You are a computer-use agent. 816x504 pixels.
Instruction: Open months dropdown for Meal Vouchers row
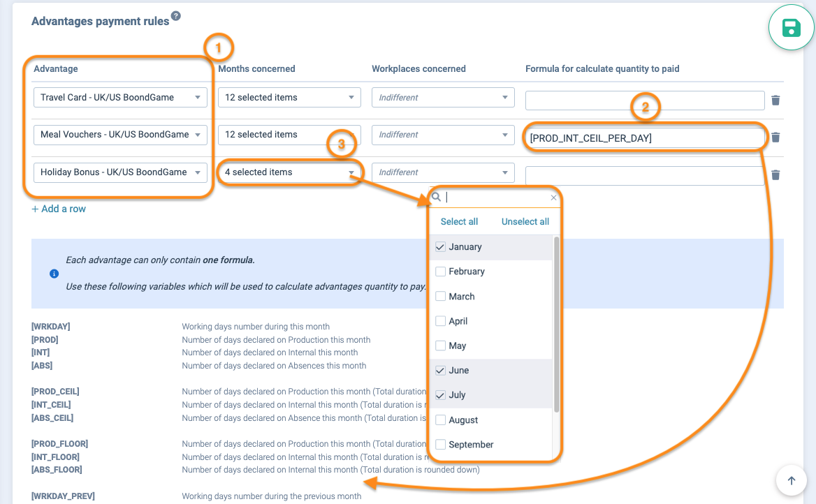pos(289,135)
